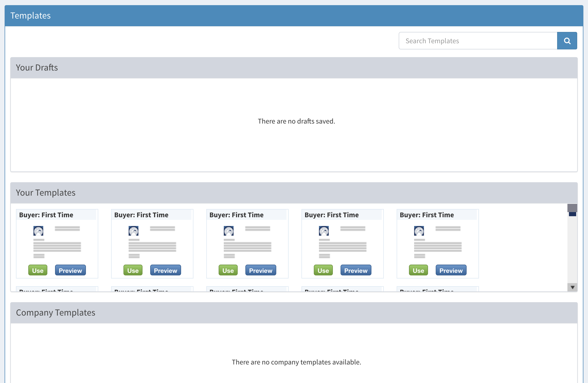Click second template's letter thumbnail image
The height and width of the screenshot is (383, 588).
152,242
